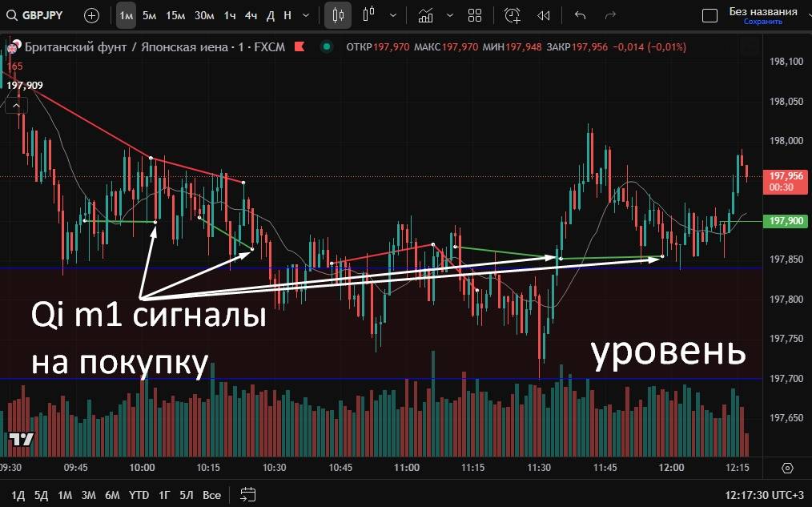
Task: Switch to the 30м timeframe
Action: click(x=204, y=15)
